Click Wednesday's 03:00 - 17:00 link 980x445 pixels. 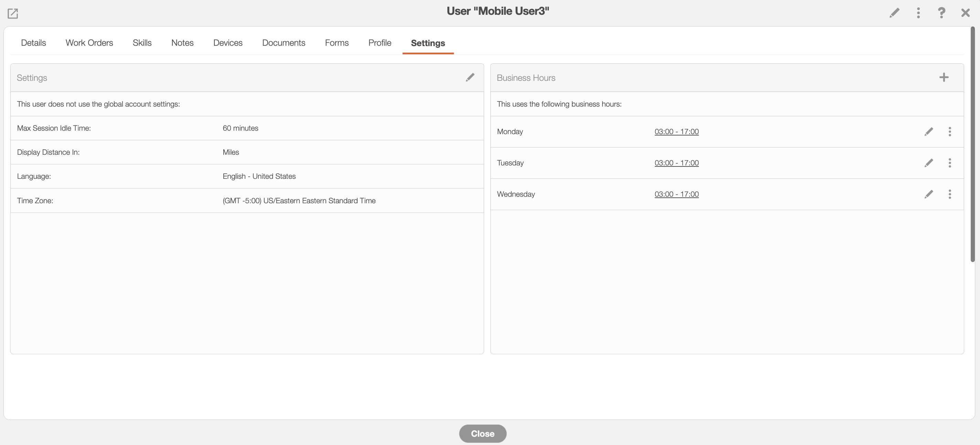point(676,194)
